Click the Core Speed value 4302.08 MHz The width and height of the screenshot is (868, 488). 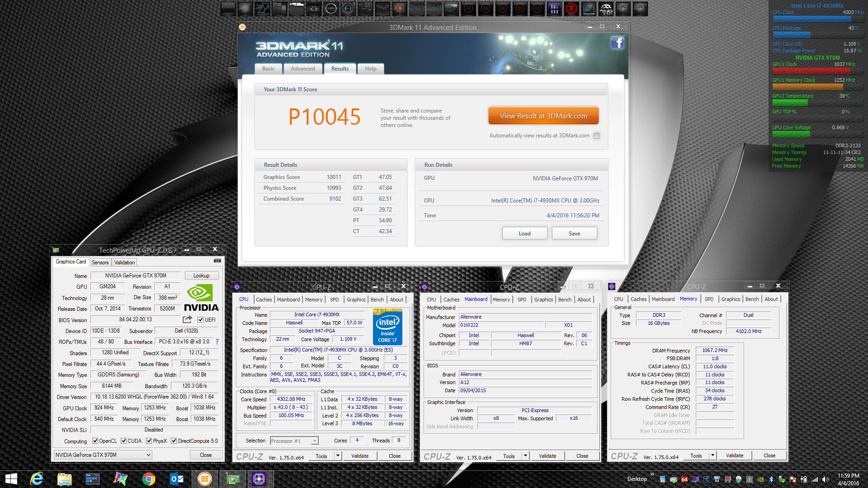[291, 399]
